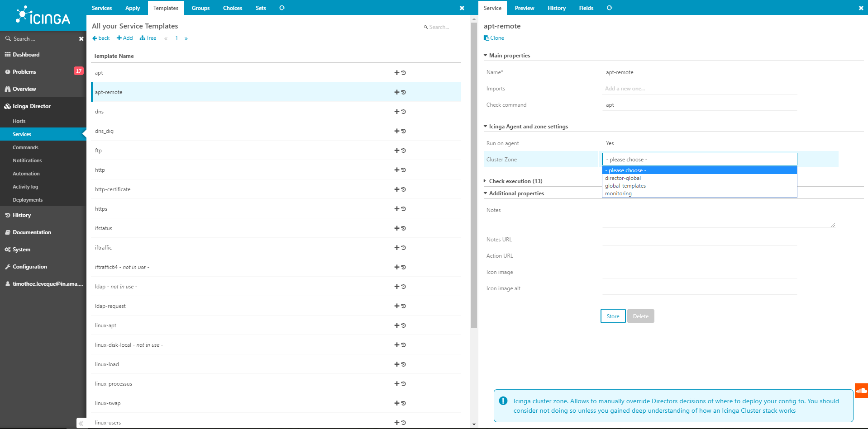
Task: Clear the sidebar search with the X icon
Action: coord(81,39)
